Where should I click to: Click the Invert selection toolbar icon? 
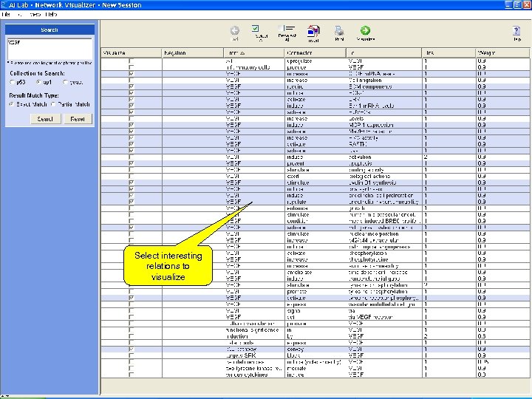(313, 31)
